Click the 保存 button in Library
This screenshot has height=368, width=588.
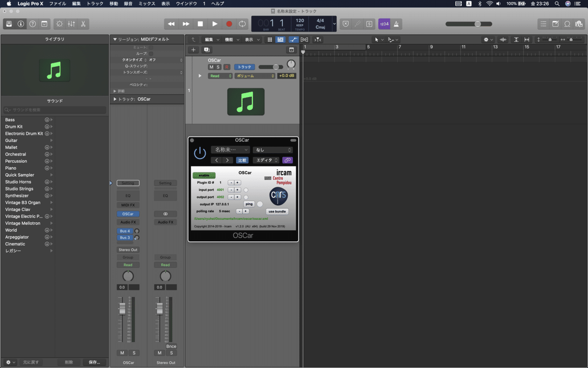click(x=94, y=362)
